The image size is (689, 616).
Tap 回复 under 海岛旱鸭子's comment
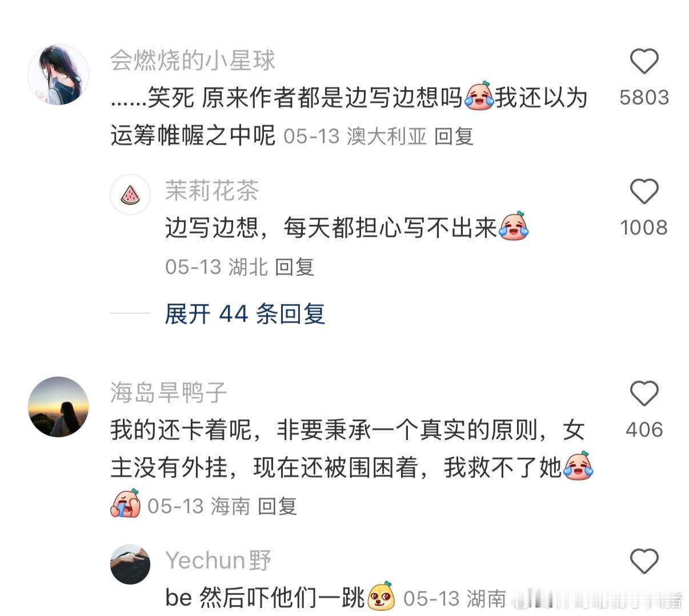277,506
